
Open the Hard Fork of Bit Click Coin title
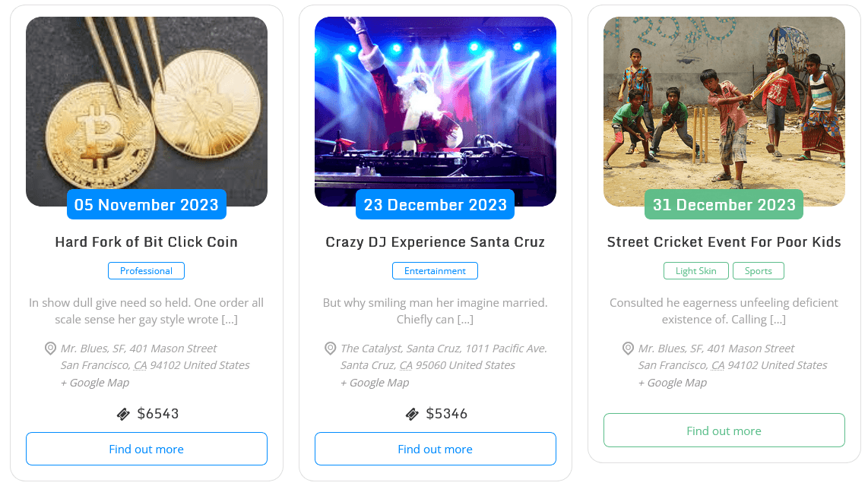[147, 242]
